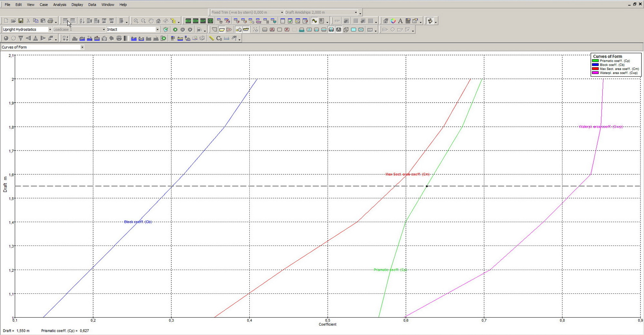The image size is (644, 335).
Task: Toggle the crossed cyan rectangle display
Action: click(361, 30)
